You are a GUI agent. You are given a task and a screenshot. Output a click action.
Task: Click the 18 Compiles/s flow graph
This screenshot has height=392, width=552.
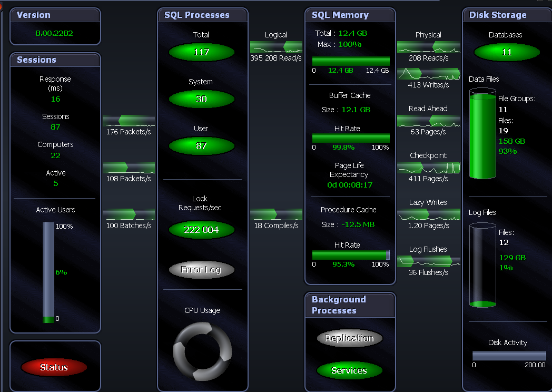(x=277, y=214)
